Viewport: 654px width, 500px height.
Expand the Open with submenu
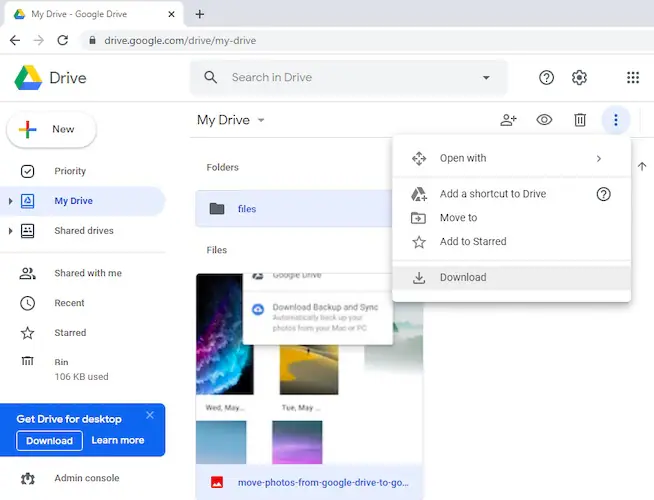pyautogui.click(x=511, y=158)
